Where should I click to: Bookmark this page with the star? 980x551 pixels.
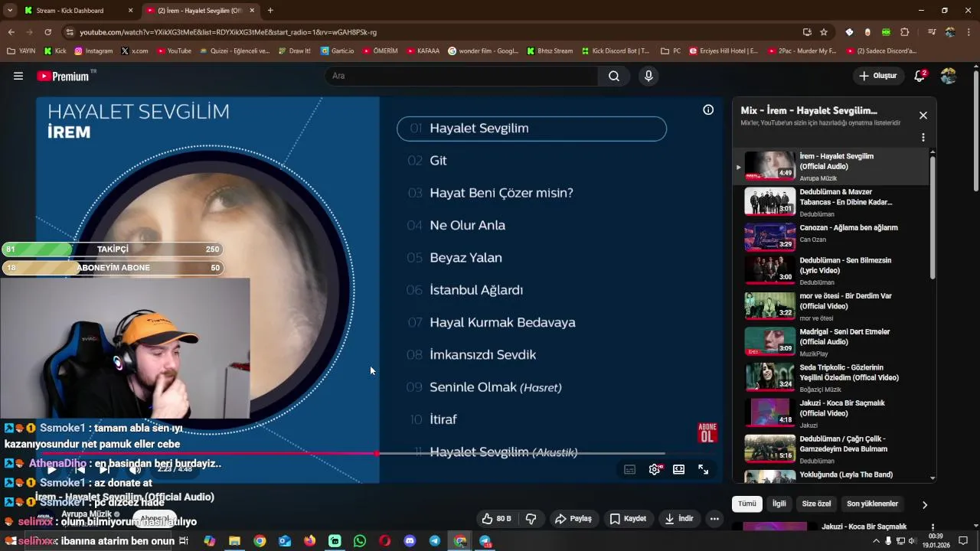(824, 32)
